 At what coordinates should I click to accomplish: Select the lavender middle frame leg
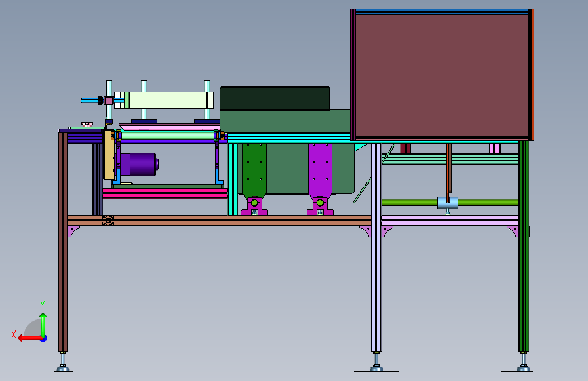376,247
